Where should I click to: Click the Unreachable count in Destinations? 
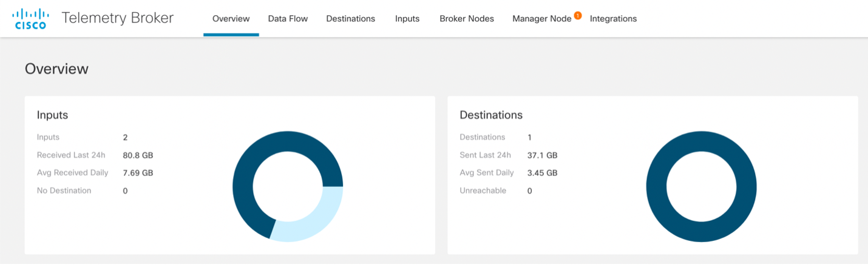click(529, 191)
